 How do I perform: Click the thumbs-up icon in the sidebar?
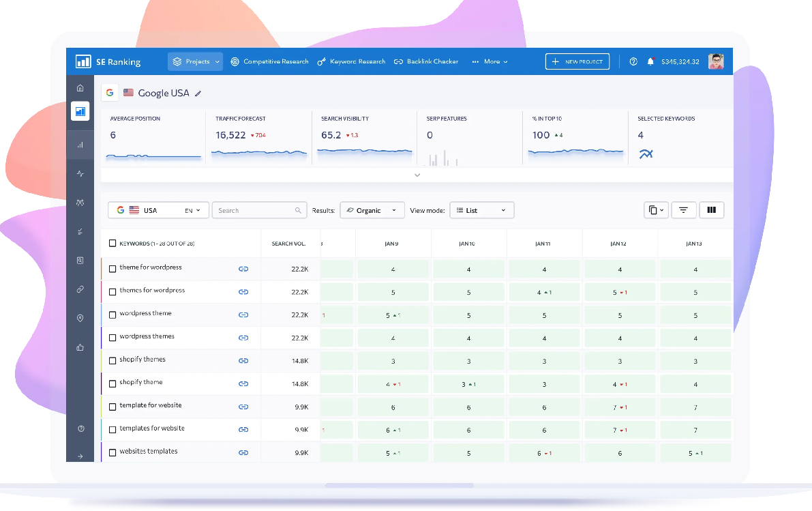coord(80,347)
